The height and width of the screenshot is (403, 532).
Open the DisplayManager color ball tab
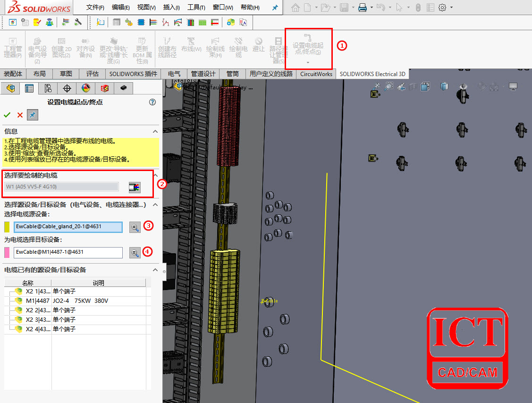pos(85,88)
